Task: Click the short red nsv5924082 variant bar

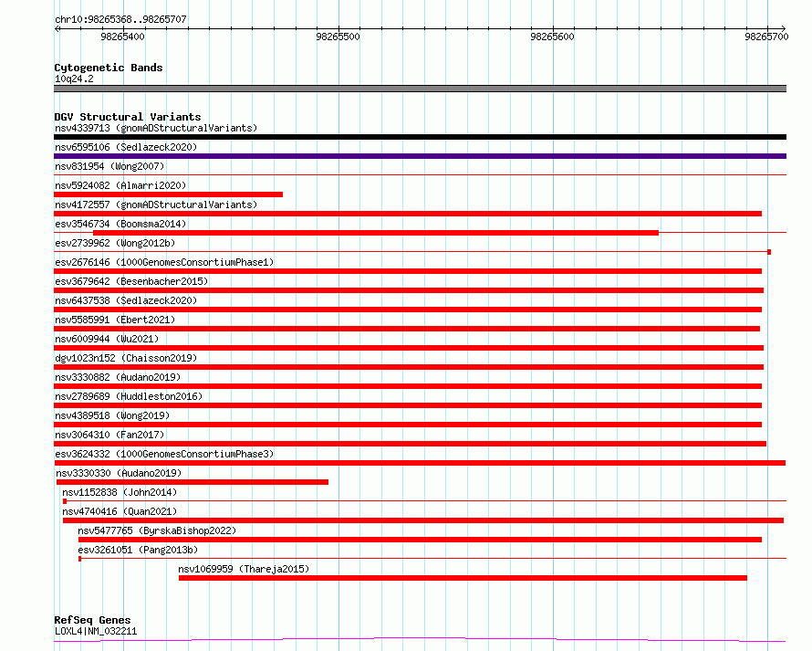Action: pos(168,194)
